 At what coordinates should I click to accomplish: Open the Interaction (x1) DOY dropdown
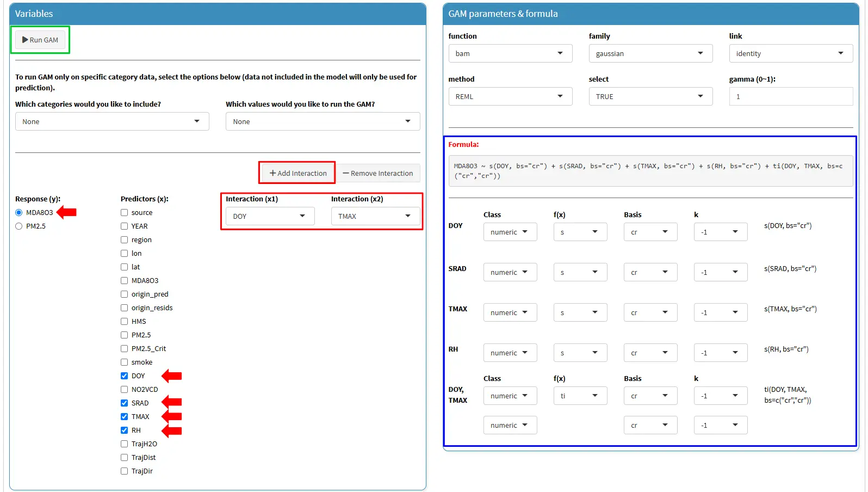pyautogui.click(x=270, y=216)
